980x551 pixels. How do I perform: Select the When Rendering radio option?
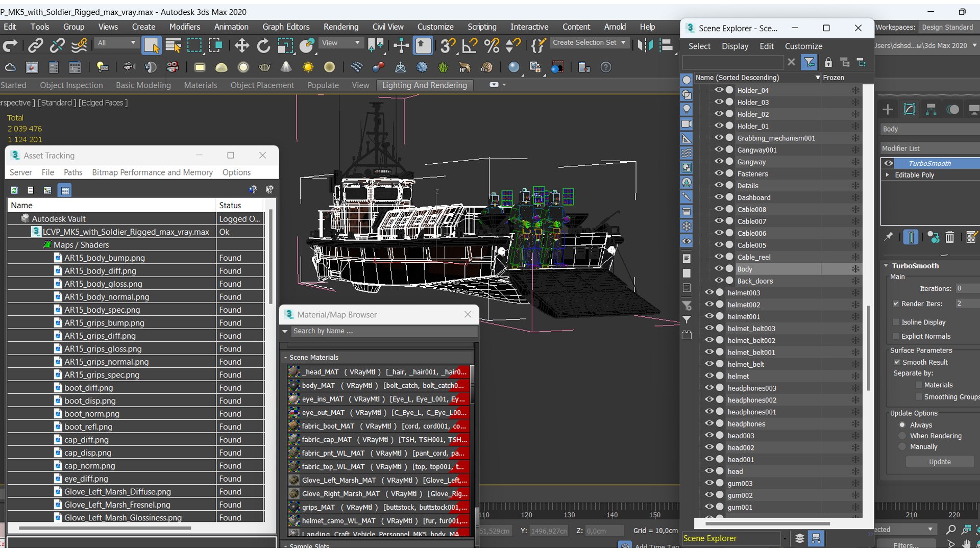[902, 436]
